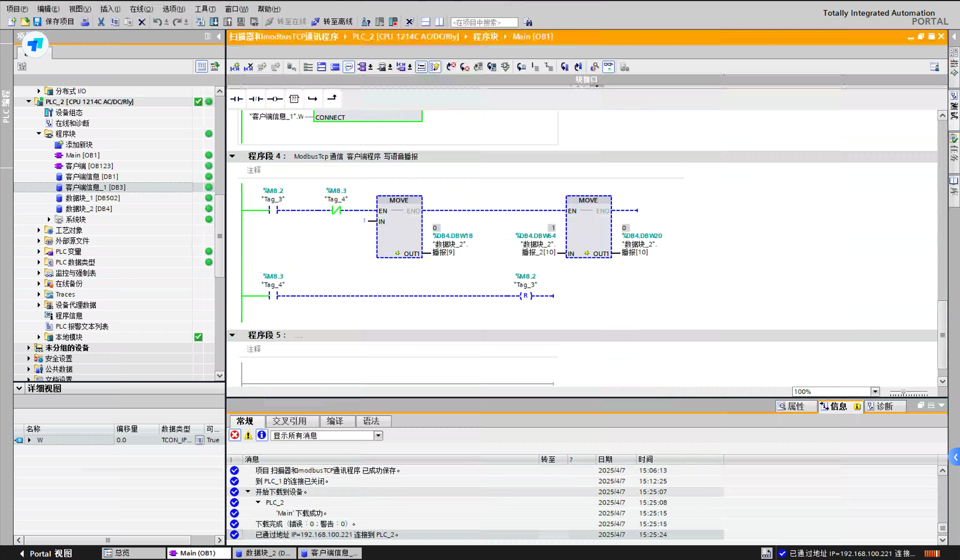Compile the project with toolbar icon
The width and height of the screenshot is (960, 560).
(200, 22)
